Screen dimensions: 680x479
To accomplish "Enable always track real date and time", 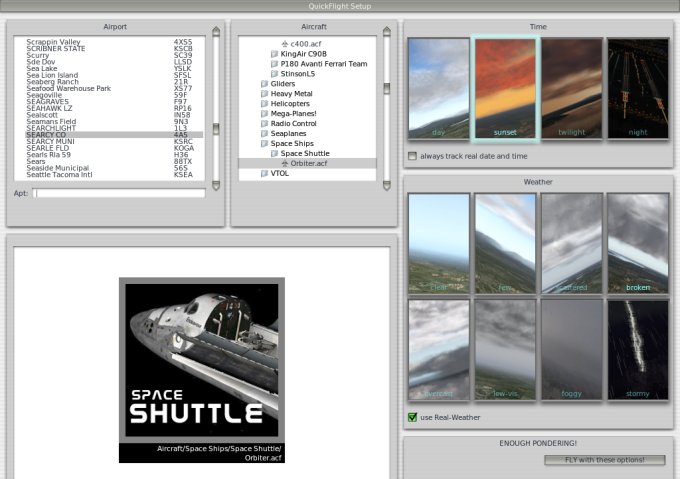I will tap(413, 156).
